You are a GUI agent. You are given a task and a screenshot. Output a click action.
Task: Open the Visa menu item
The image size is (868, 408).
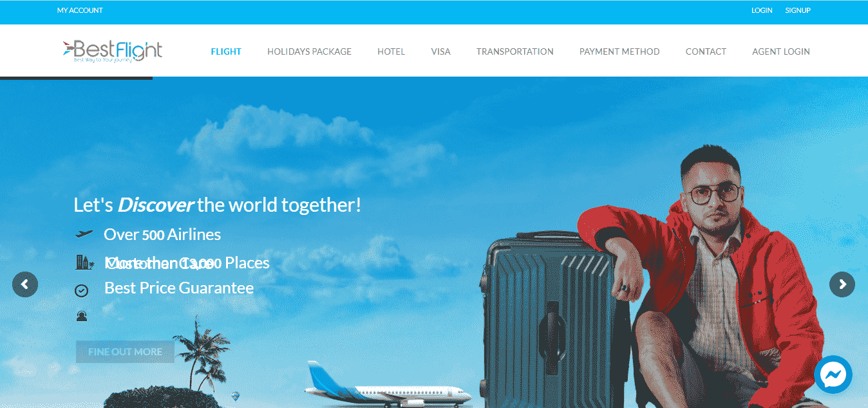coord(441,51)
